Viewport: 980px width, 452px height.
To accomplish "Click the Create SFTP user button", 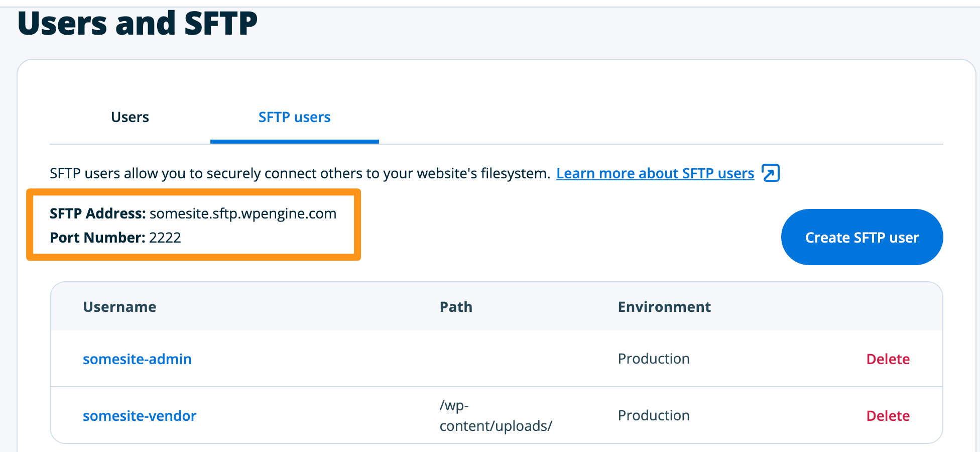I will (862, 237).
